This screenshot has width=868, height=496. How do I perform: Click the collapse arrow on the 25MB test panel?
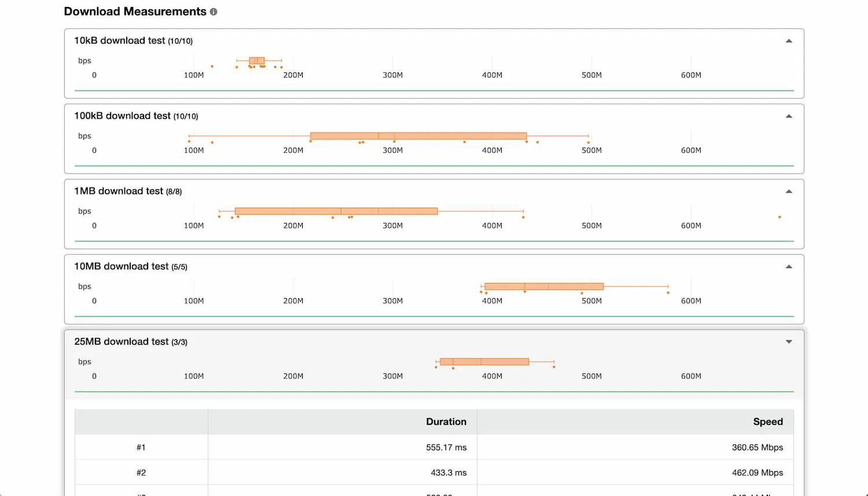pyautogui.click(x=789, y=341)
